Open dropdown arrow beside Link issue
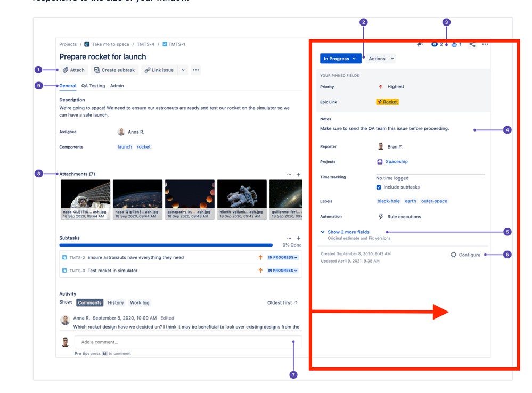Screen dimensions: 532x393 point(183,70)
